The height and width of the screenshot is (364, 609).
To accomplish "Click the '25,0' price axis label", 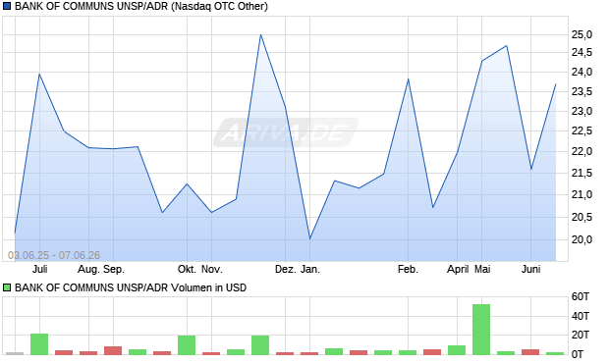I will tap(581, 35).
